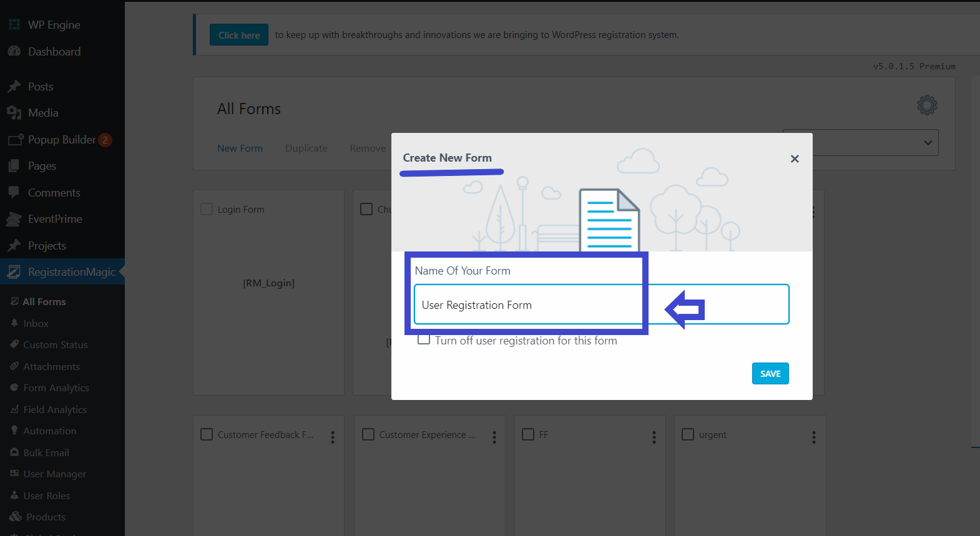Click the Remove link
This screenshot has width=980, height=536.
(x=368, y=148)
